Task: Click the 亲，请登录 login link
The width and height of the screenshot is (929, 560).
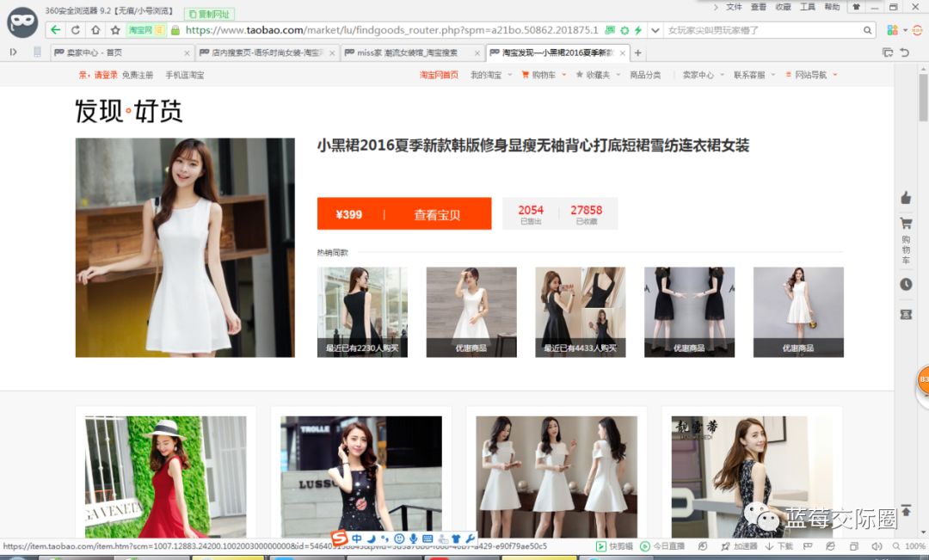Action: (98, 75)
